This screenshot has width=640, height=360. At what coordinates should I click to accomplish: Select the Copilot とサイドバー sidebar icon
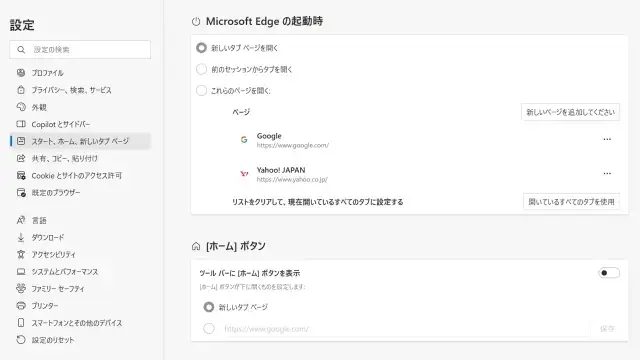coord(21,124)
